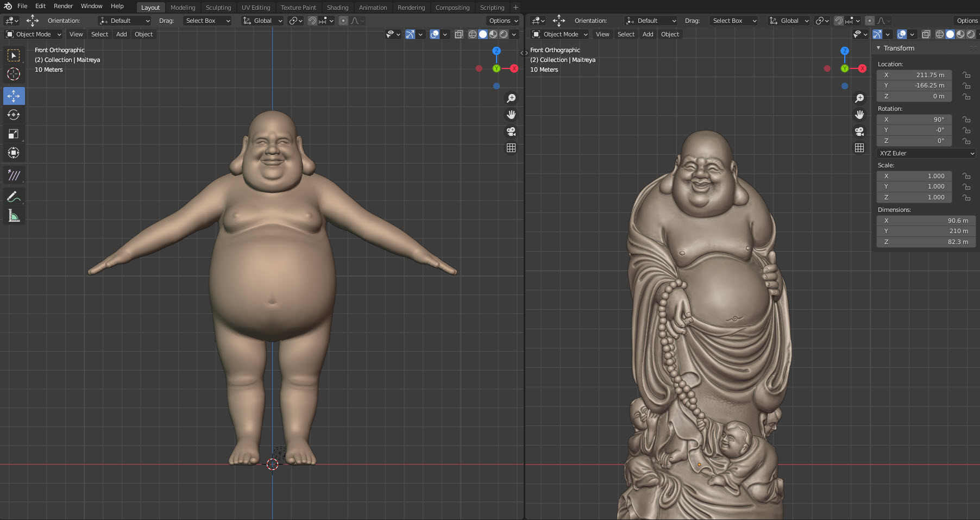Switch to the UV Editing workspace tab
The image size is (980, 520).
[256, 8]
